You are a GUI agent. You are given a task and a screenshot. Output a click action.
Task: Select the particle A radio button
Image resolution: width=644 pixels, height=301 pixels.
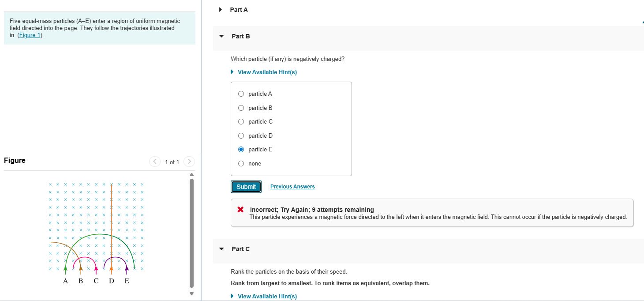(241, 94)
